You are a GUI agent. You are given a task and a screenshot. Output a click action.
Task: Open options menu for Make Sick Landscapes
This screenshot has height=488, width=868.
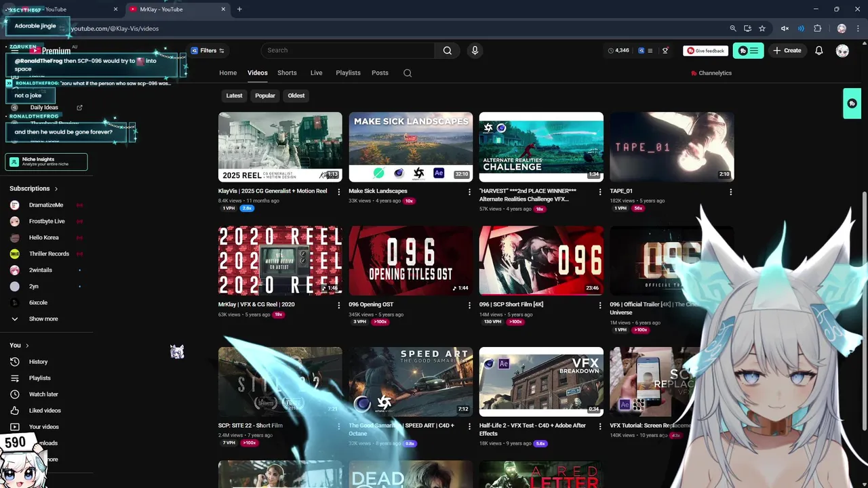click(x=469, y=192)
